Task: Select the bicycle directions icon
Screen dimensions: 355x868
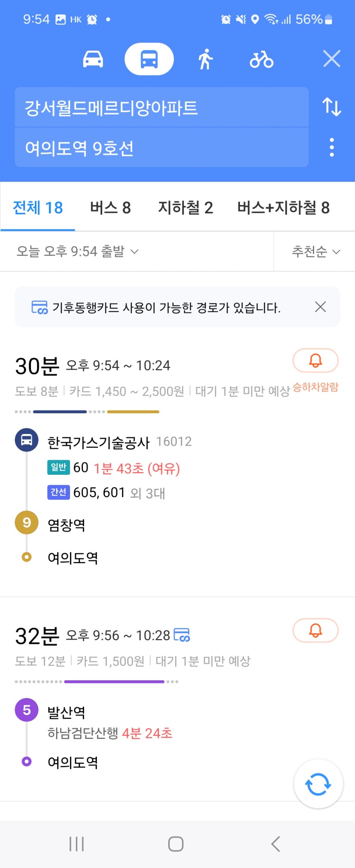Action: [261, 59]
